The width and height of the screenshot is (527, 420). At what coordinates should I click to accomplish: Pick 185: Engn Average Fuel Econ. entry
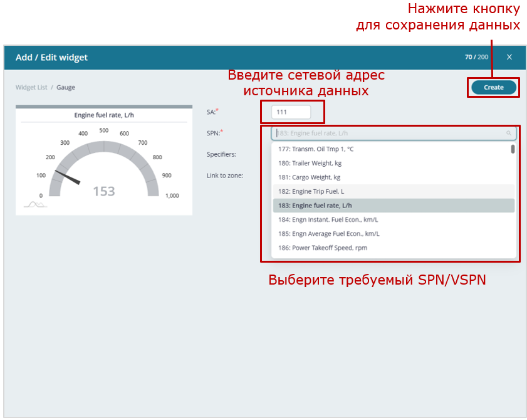329,234
